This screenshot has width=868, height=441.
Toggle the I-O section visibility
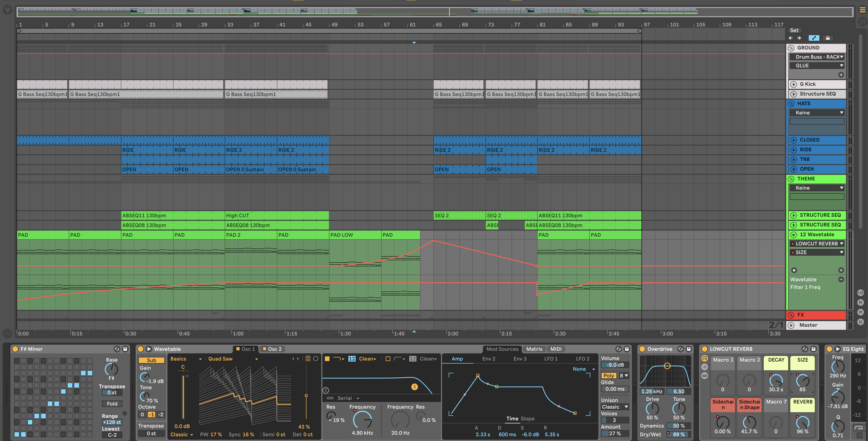tap(860, 293)
